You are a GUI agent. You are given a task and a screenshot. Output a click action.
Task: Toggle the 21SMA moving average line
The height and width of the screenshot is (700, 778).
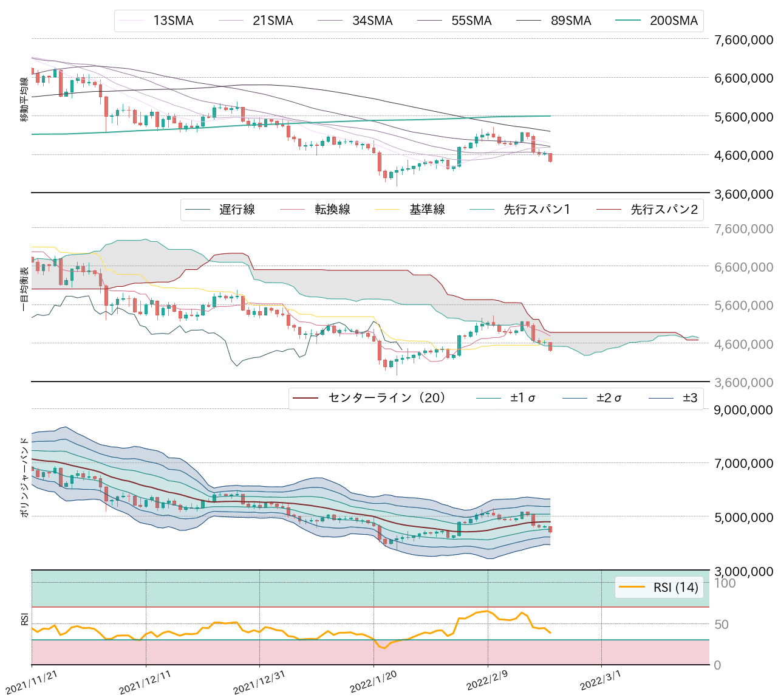tap(273, 21)
